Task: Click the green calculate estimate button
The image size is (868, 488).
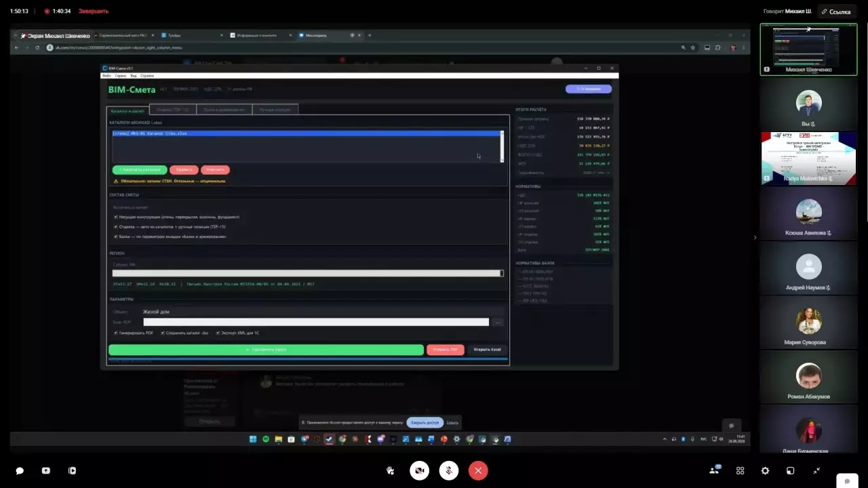Action: pos(266,350)
